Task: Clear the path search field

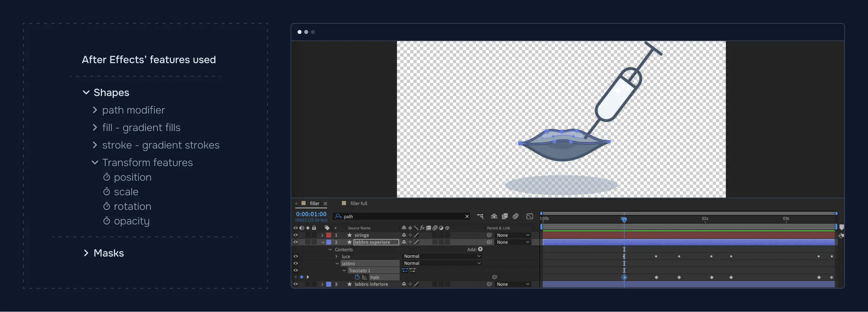Action: (x=467, y=216)
